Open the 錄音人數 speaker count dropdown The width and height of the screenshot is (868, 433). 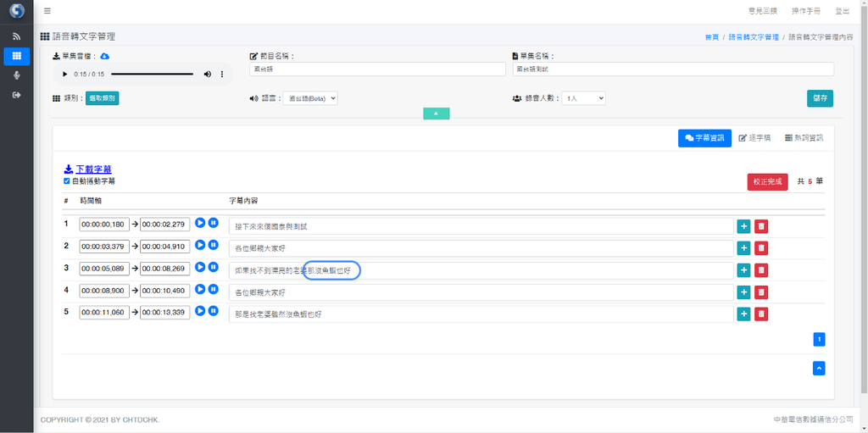point(584,98)
